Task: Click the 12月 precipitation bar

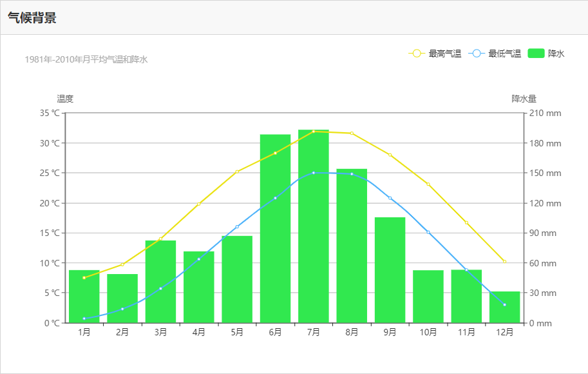Action: (x=504, y=307)
